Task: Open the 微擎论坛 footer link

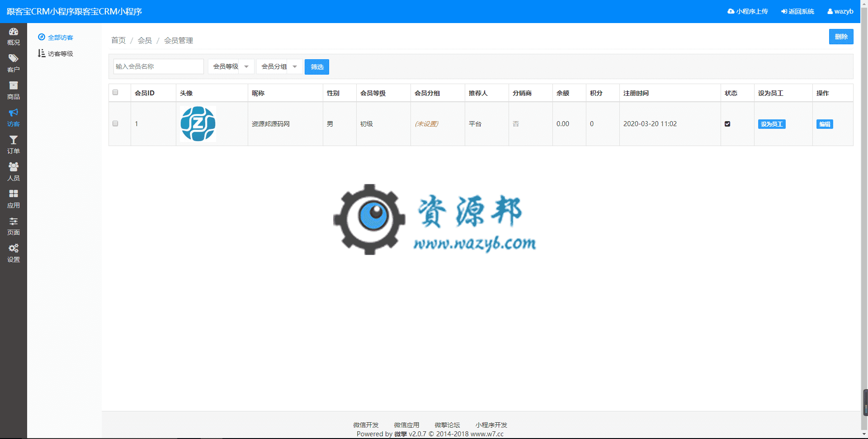Action: pos(447,425)
